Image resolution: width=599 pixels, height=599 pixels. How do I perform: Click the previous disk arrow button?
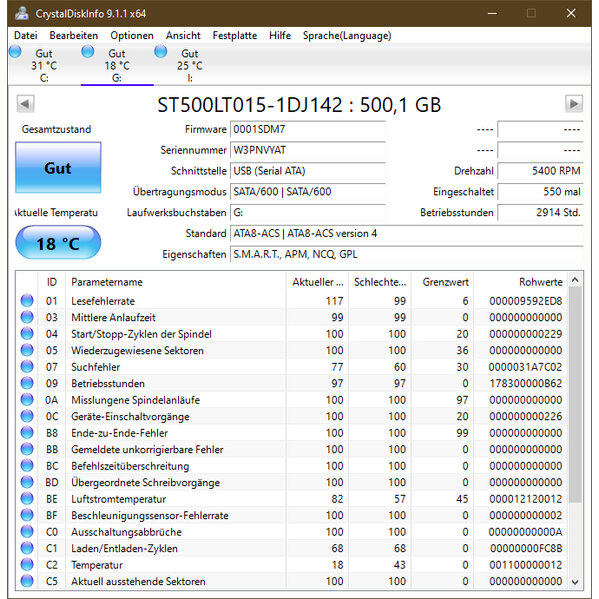pyautogui.click(x=25, y=104)
